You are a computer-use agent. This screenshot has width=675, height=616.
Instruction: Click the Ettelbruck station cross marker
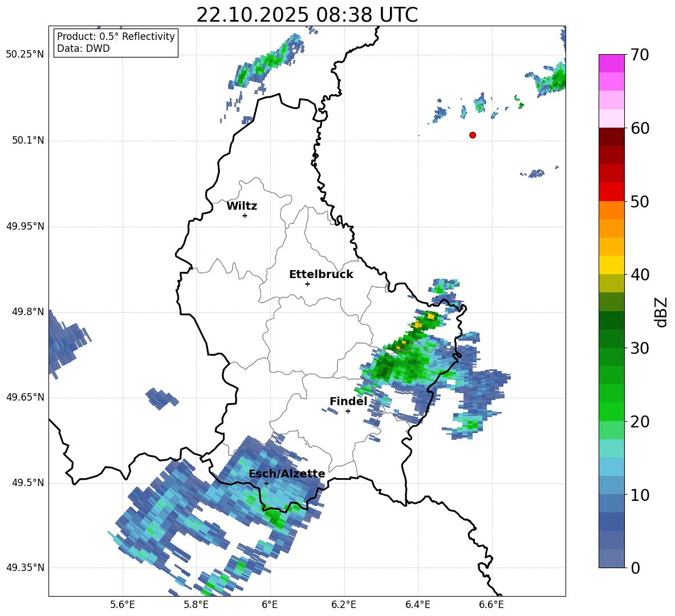[307, 284]
